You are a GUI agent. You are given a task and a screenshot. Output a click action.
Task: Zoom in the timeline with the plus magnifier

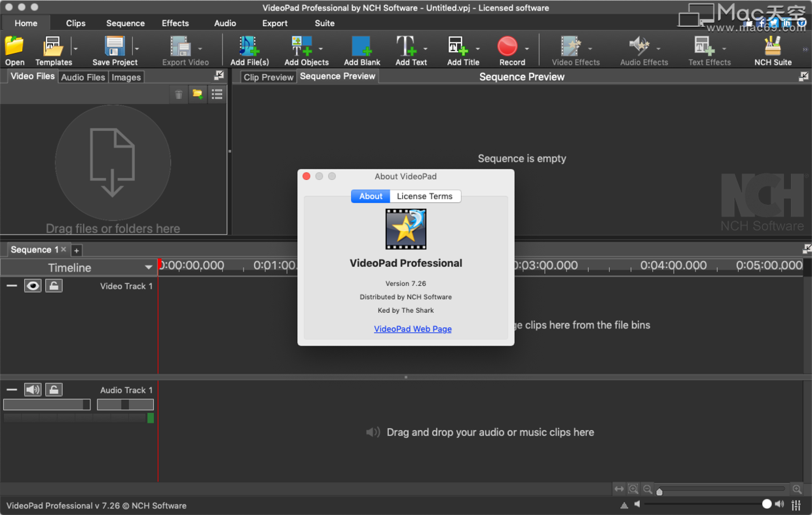click(x=797, y=489)
